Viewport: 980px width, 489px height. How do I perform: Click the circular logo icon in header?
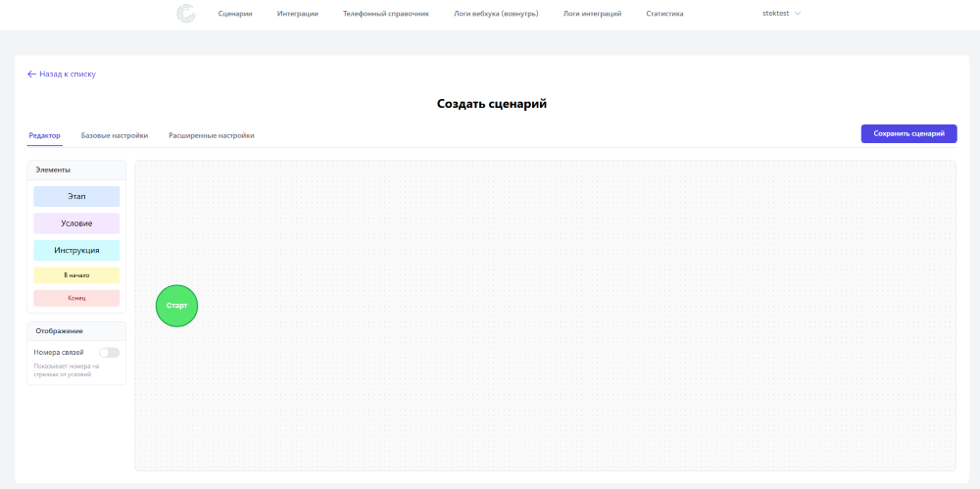click(x=186, y=14)
